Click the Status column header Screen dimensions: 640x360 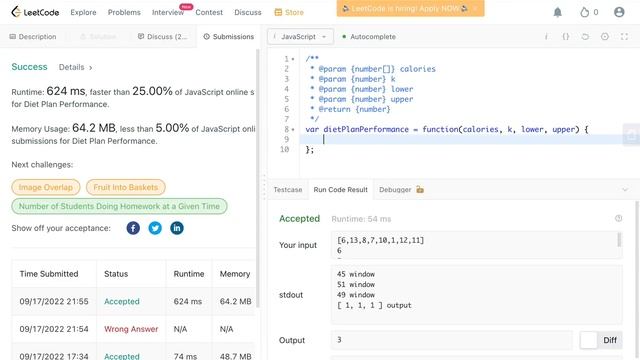(116, 274)
